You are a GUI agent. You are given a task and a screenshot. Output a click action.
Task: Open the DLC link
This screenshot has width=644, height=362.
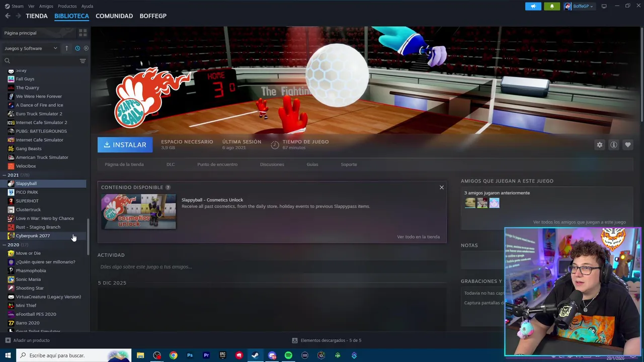coord(171,164)
